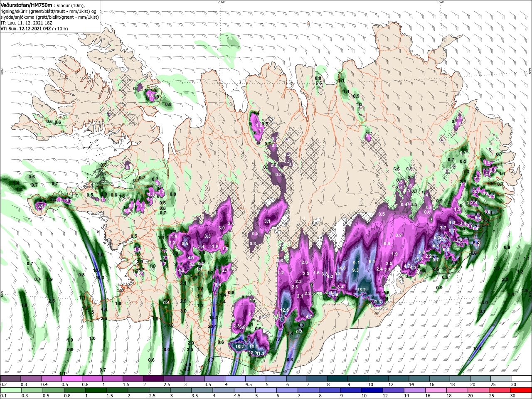Viewport: 532px width, 399px height.
Task: Click the 7.6 precipitation value
Action: (278, 339)
